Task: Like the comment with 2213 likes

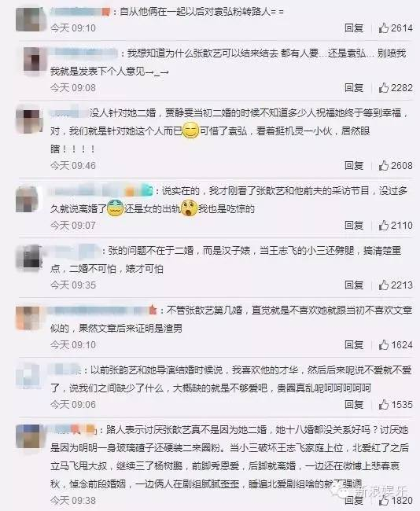Action: click(x=384, y=285)
